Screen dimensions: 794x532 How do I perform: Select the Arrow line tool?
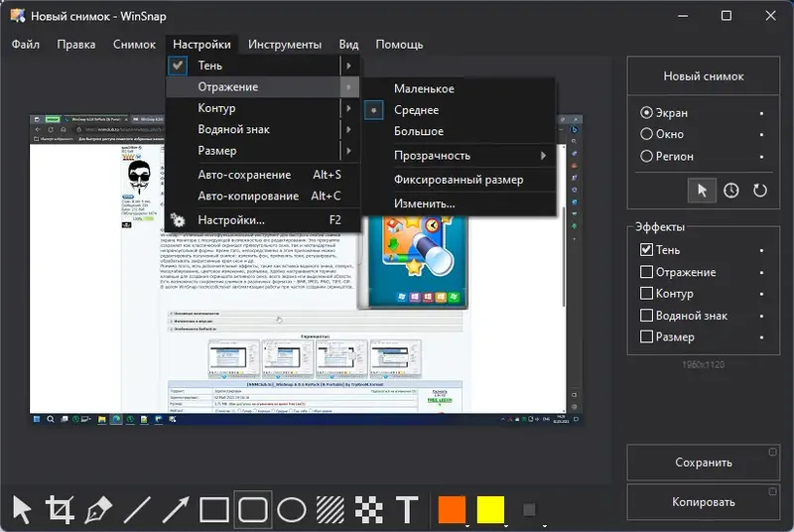coord(176,509)
